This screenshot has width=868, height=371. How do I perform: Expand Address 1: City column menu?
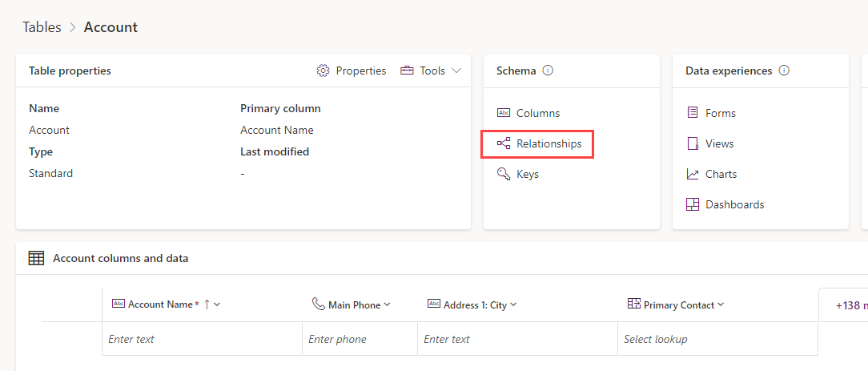click(x=513, y=304)
